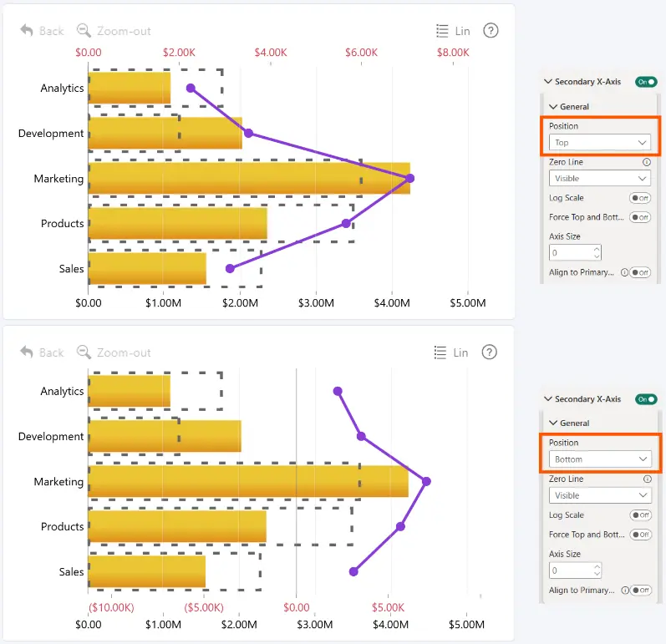Select the Sales bar in bottom chart
The image size is (666, 644).
pos(147,571)
